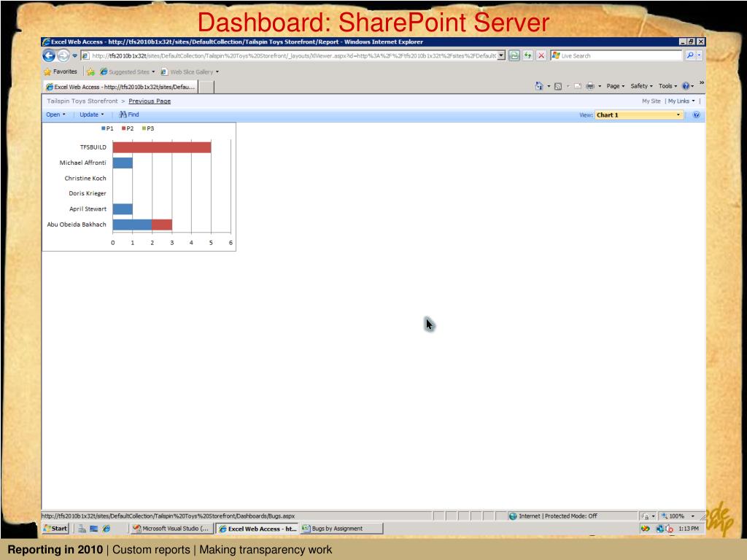Open the recent pages arrow beside Forward
The image size is (747, 560).
(75, 55)
